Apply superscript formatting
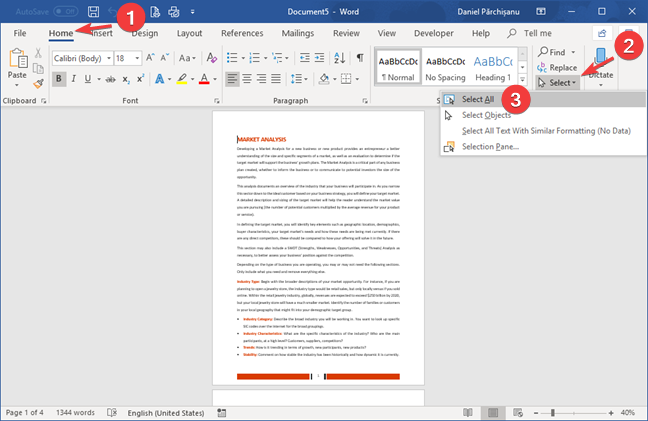The height and width of the screenshot is (421, 648). tap(141, 78)
